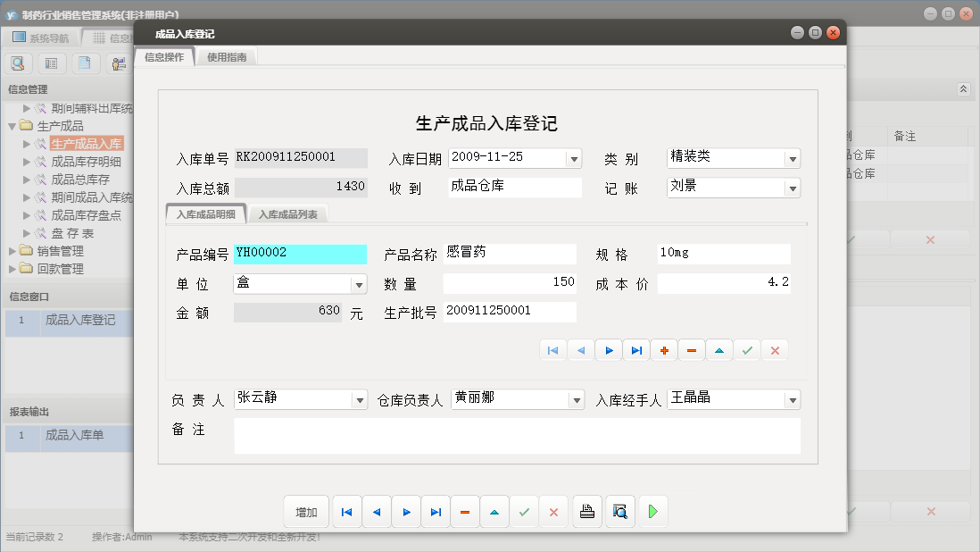Open the document icon in top toolbar
Image resolution: width=980 pixels, height=552 pixels.
tap(85, 63)
